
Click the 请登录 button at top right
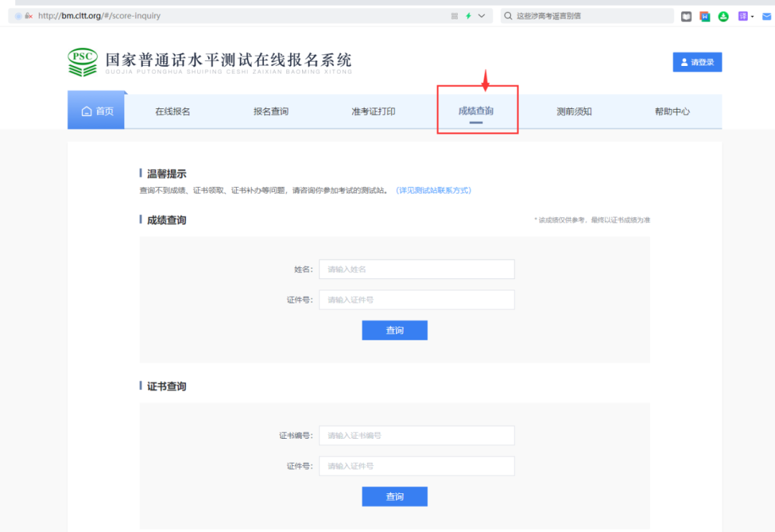pyautogui.click(x=697, y=62)
